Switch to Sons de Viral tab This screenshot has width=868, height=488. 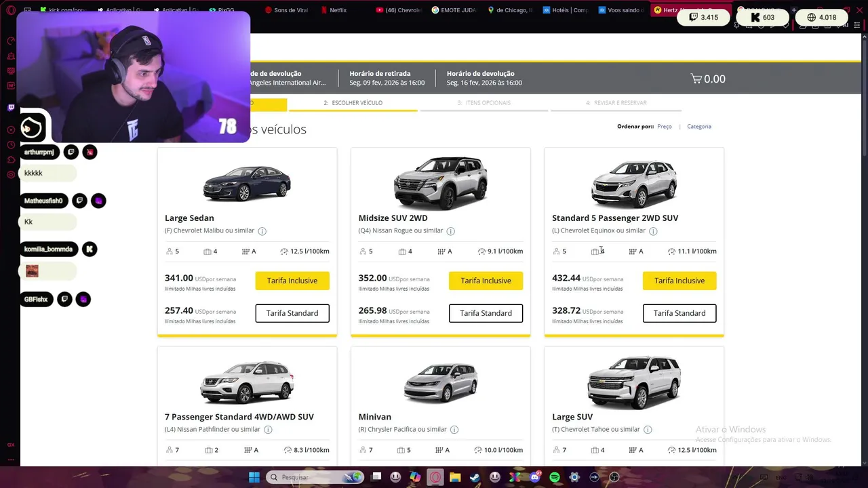coord(287,10)
